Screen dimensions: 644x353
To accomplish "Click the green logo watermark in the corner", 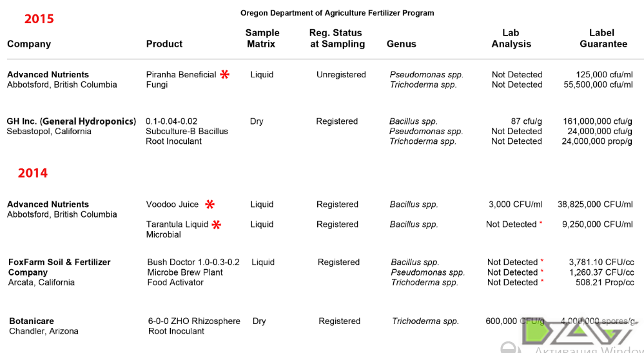I will tap(574, 334).
